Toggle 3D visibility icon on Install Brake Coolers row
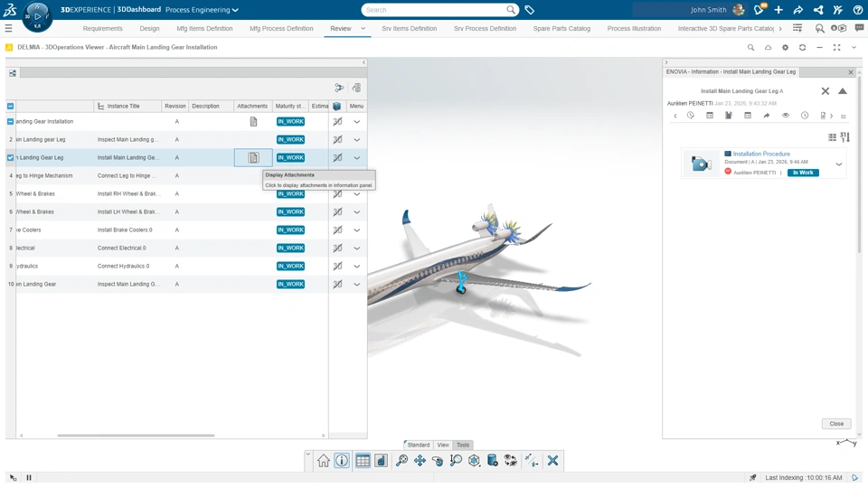Screen dimensions: 868x488 point(337,230)
